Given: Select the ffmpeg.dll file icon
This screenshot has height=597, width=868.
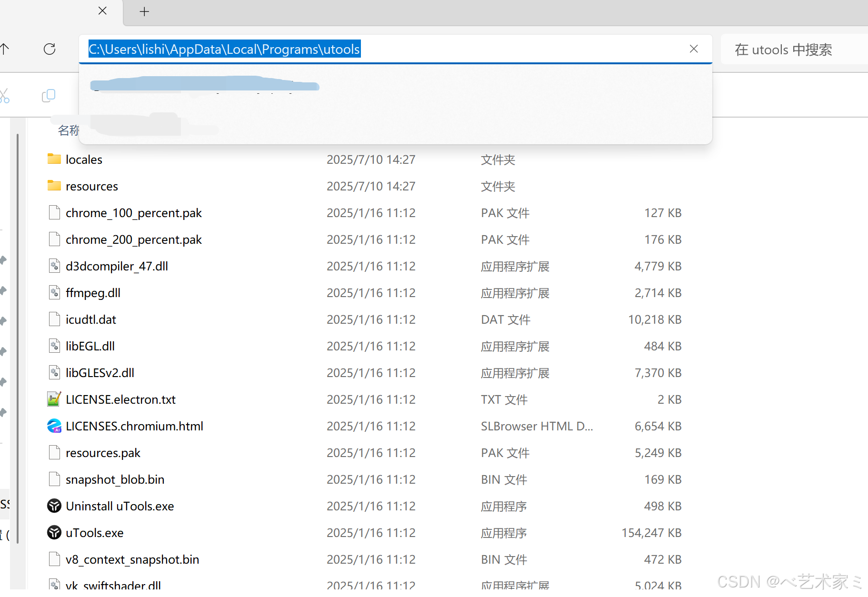Looking at the screenshot, I should tap(54, 292).
